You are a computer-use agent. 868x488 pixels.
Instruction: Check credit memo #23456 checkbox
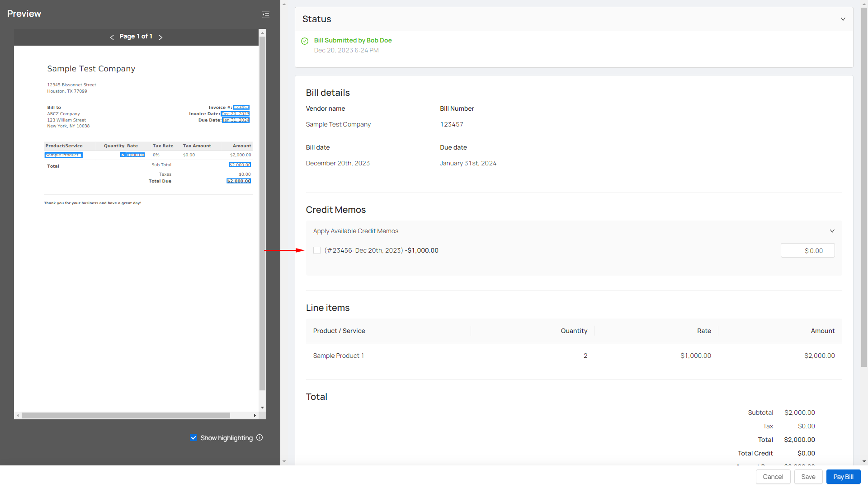(317, 250)
